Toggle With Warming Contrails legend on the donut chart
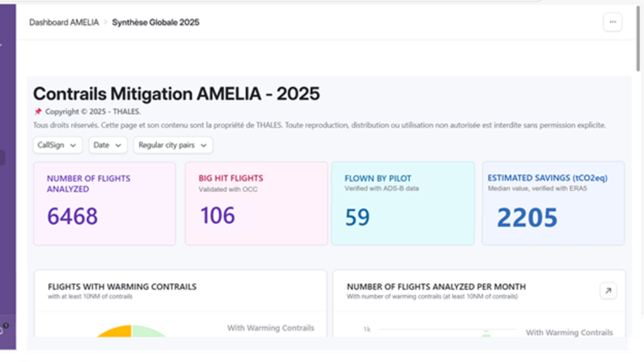The image size is (644, 362). coord(270,328)
